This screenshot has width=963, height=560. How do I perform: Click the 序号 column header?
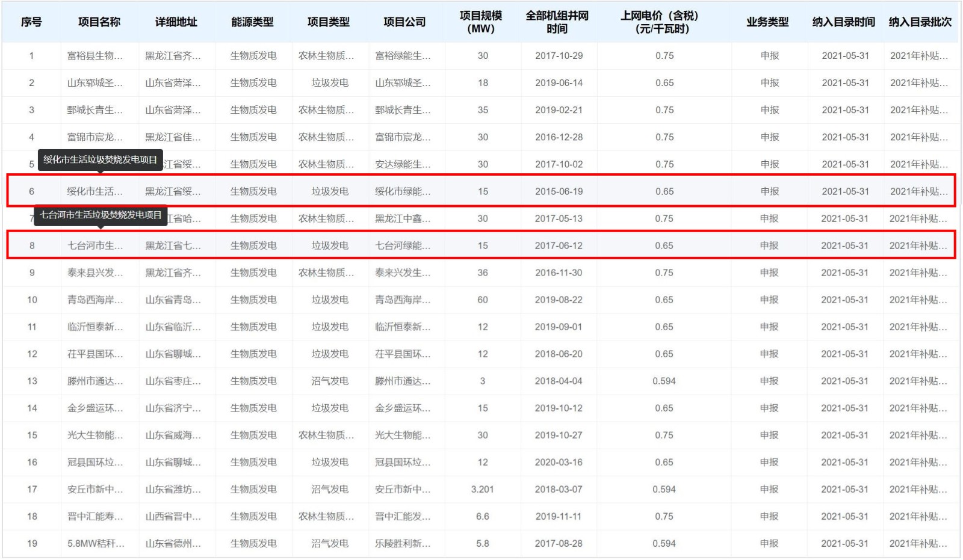31,22
